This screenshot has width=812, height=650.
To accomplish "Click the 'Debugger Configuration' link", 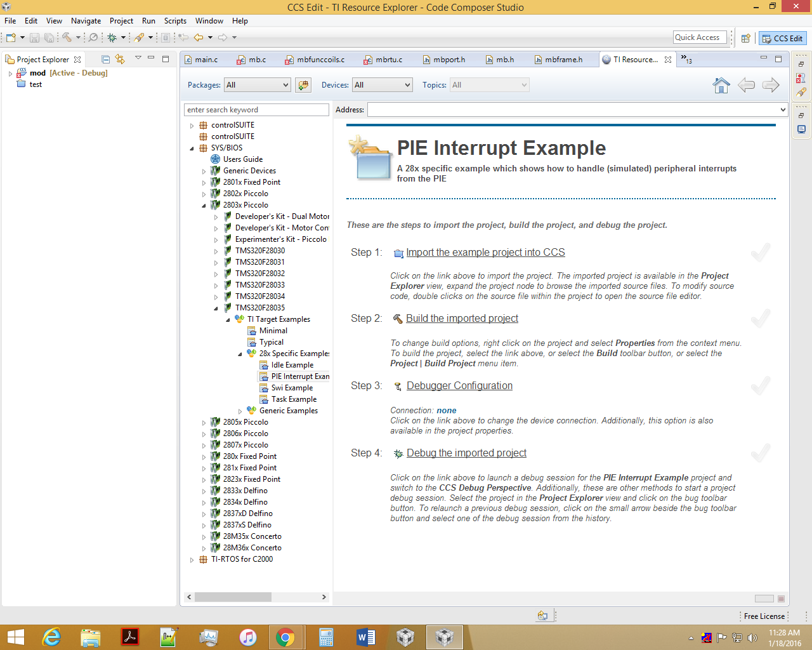I will pos(459,386).
